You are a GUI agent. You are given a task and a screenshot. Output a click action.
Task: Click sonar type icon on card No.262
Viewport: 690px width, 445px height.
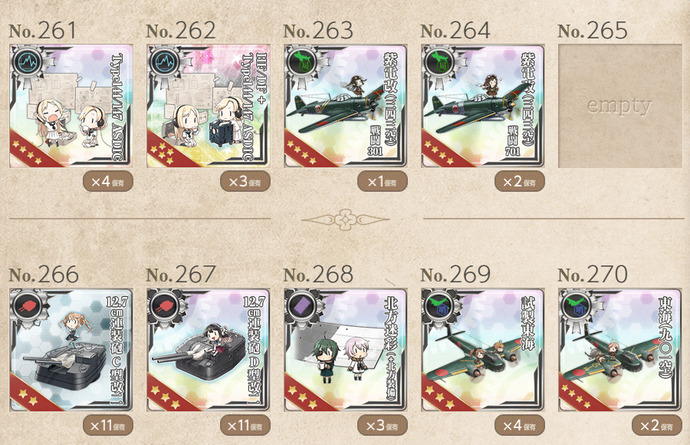click(x=167, y=63)
